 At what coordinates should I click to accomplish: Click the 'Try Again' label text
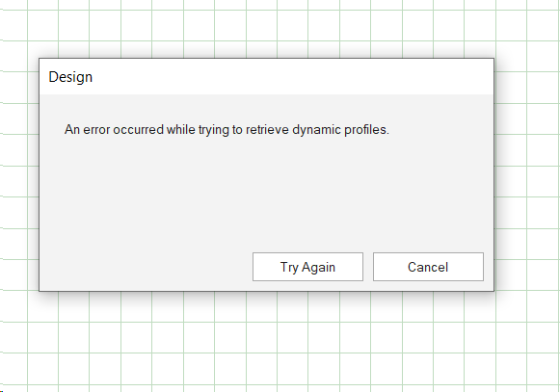[307, 267]
